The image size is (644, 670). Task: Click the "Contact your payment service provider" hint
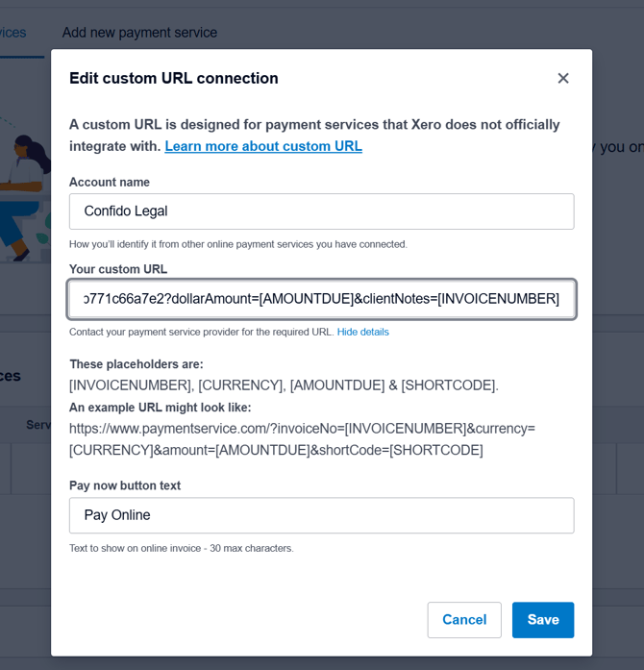(x=201, y=332)
